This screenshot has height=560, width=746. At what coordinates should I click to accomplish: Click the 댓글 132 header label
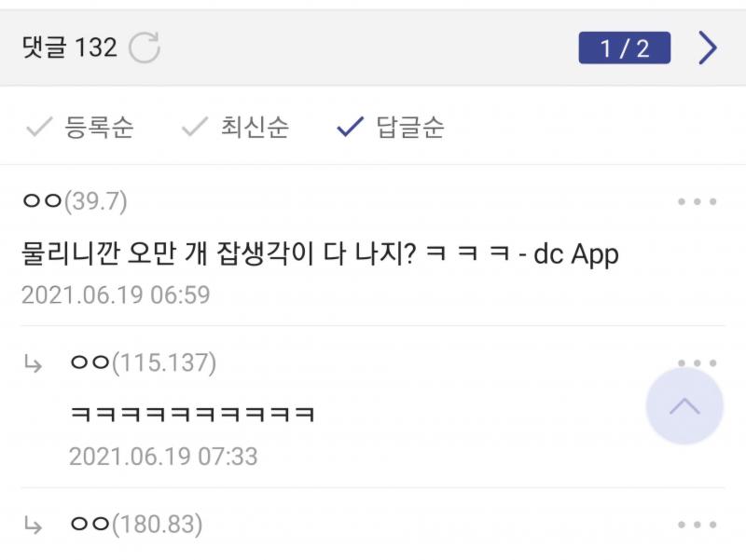point(69,48)
